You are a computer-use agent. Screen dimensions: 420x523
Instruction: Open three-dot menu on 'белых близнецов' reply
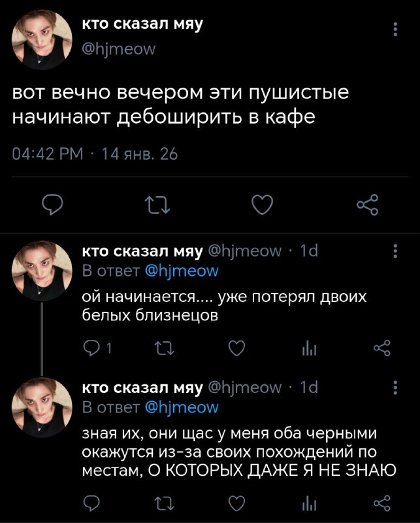pyautogui.click(x=395, y=251)
